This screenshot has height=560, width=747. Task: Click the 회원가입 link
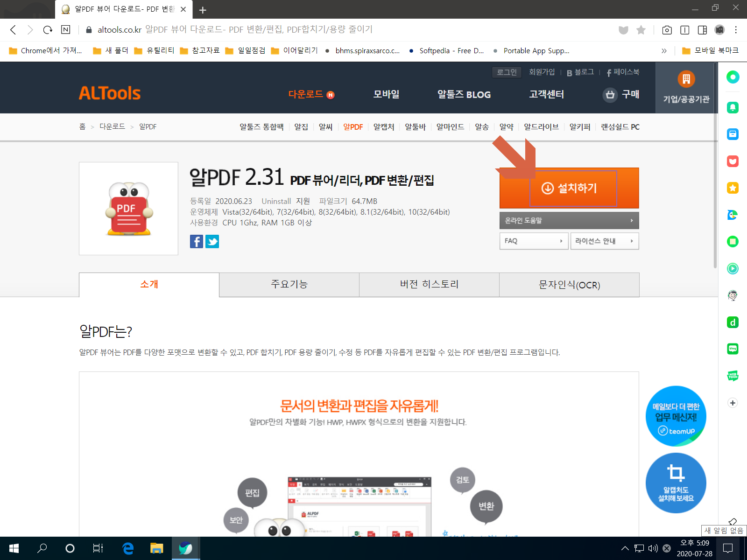542,72
